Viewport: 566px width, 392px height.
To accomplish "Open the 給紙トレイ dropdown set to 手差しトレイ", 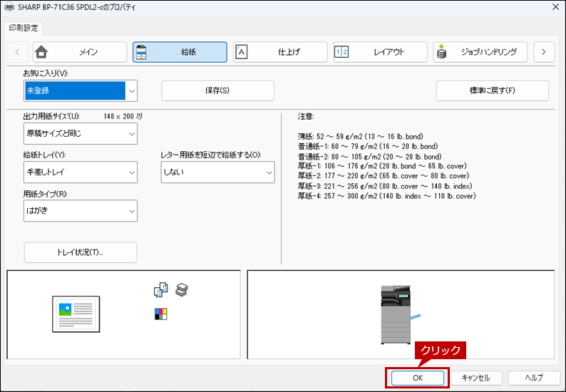I will pyautogui.click(x=80, y=172).
